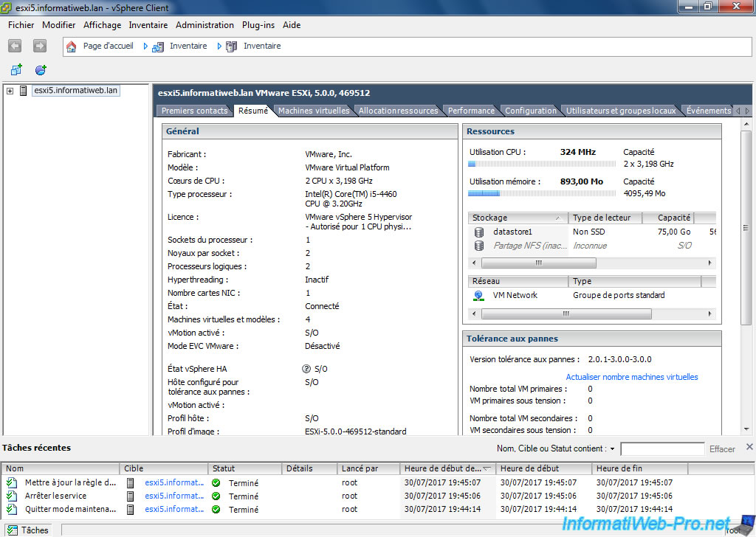Click the Tâches status bar icon
The image size is (756, 537).
tap(13, 530)
